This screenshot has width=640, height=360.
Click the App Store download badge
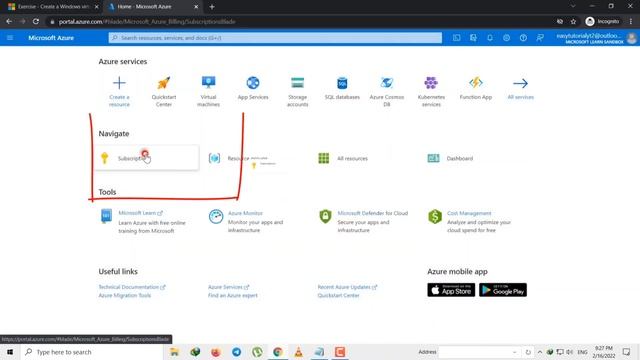(x=451, y=290)
